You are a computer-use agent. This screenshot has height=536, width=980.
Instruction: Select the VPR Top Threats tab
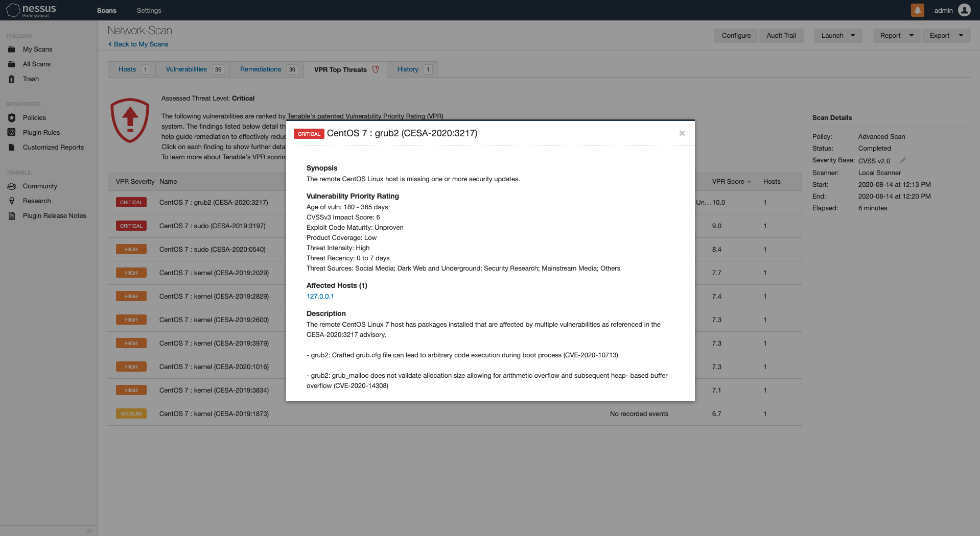click(x=345, y=69)
